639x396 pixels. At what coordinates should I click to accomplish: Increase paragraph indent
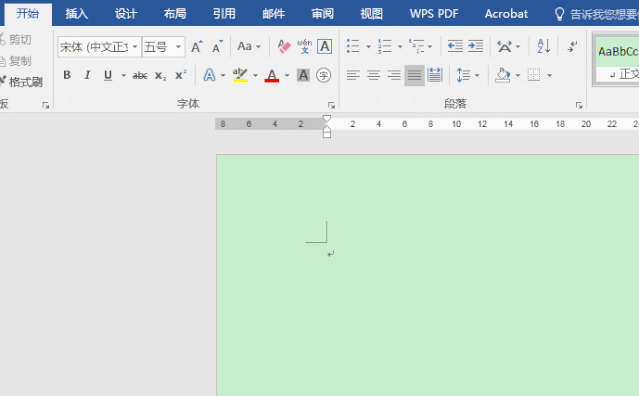pyautogui.click(x=476, y=46)
